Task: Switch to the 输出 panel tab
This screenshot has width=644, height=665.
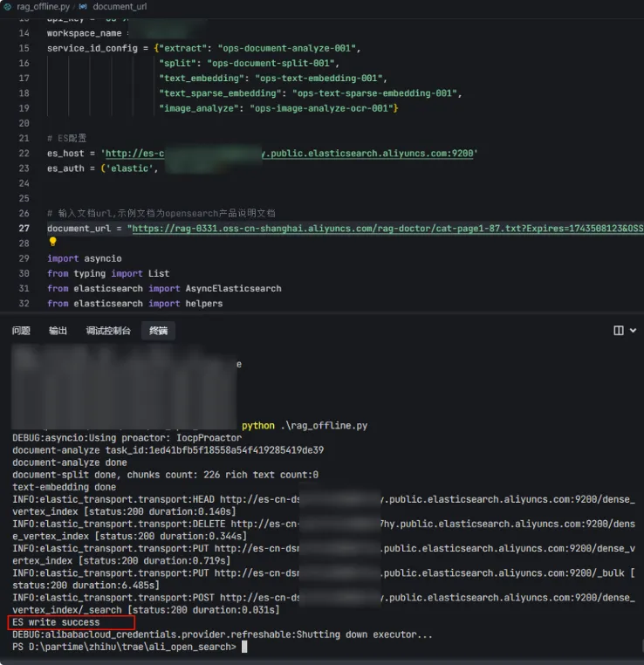Action: 58,331
